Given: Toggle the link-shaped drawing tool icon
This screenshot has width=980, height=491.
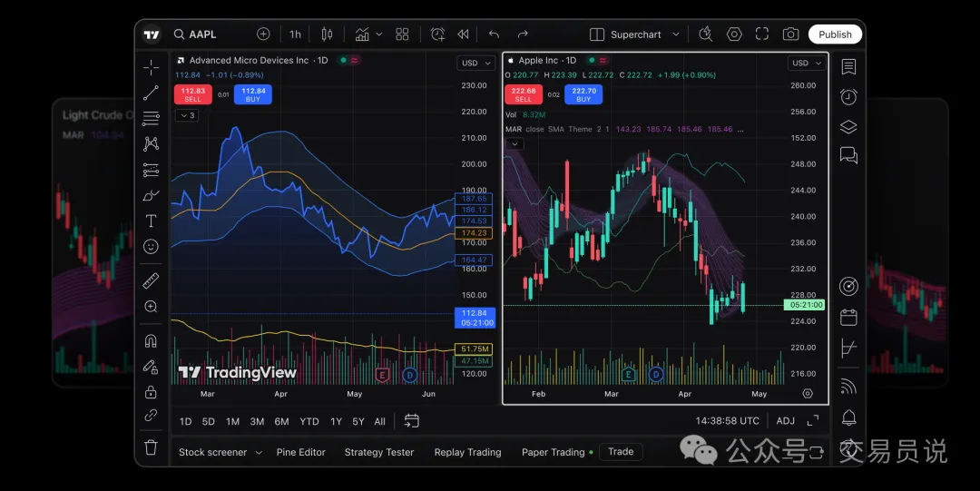Looking at the screenshot, I should tap(151, 416).
